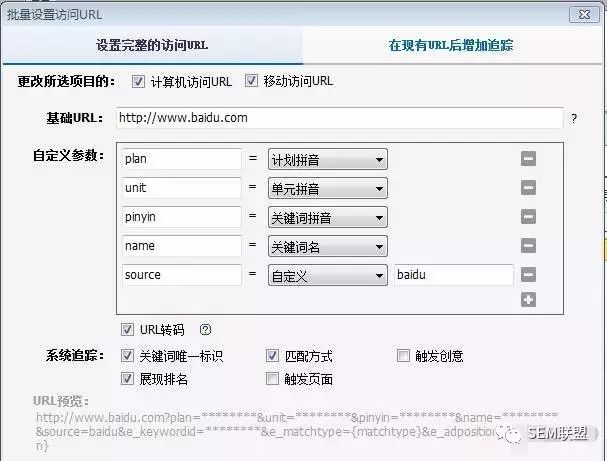Expand the 关键词拼音 dropdown
The height and width of the screenshot is (461, 607).
328,217
